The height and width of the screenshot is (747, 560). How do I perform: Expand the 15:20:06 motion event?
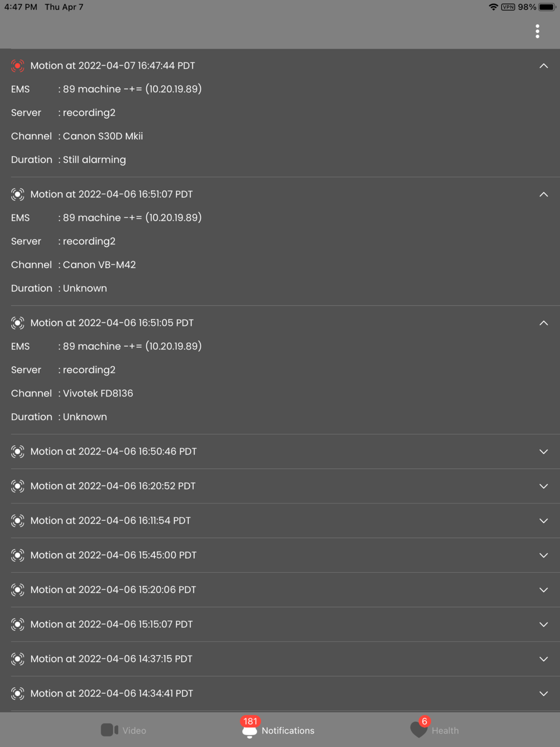point(543,590)
